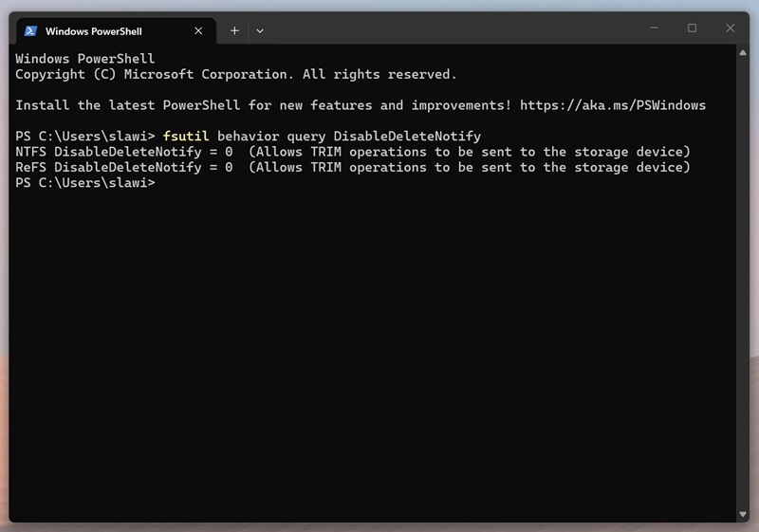This screenshot has height=532, width=759.
Task: Click the fsutil command word
Action: [186, 137]
